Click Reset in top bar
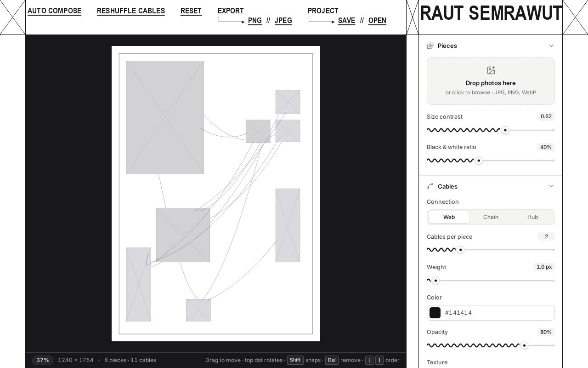This screenshot has width=588, height=368. point(191,11)
